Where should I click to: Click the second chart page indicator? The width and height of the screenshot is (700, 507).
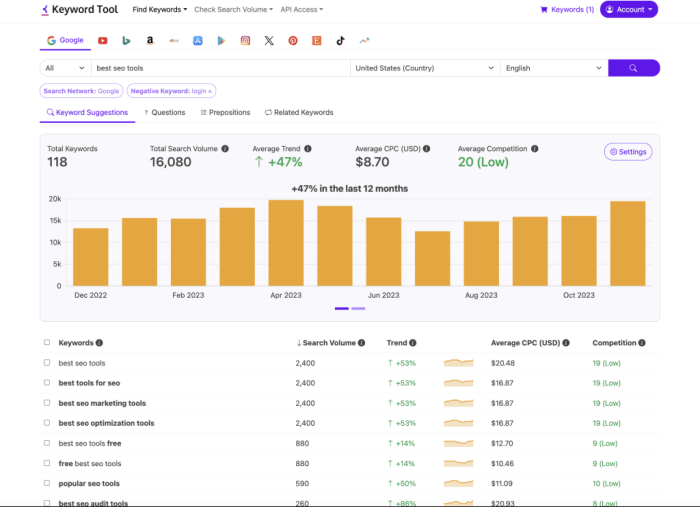[358, 308]
